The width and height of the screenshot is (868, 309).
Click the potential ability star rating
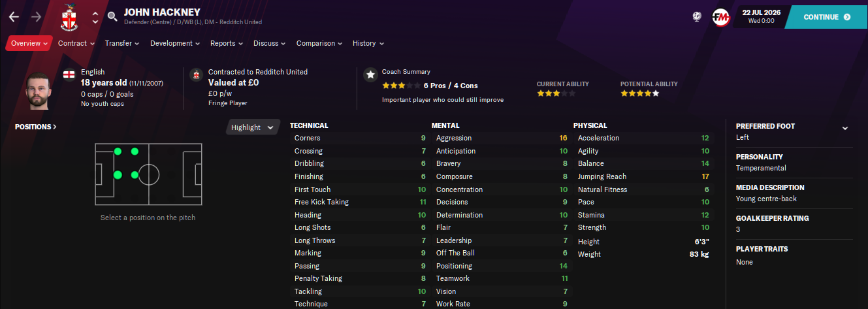(640, 93)
